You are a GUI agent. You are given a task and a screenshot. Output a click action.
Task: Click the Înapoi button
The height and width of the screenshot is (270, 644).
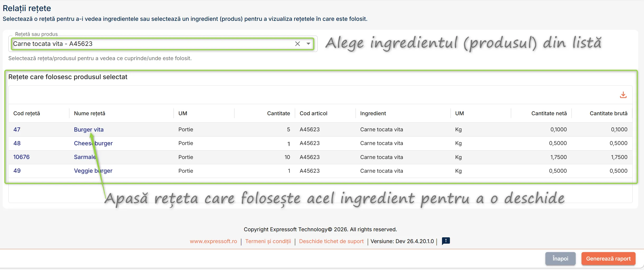coord(560,259)
